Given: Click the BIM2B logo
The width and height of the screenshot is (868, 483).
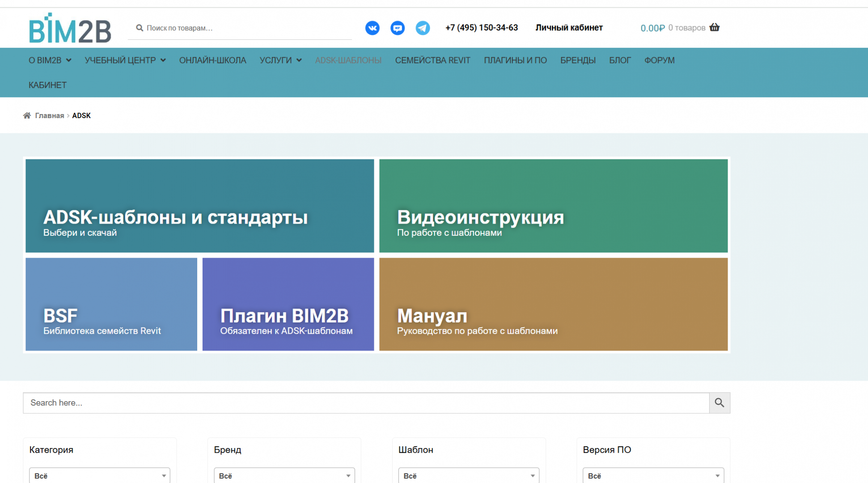Looking at the screenshot, I should (70, 28).
